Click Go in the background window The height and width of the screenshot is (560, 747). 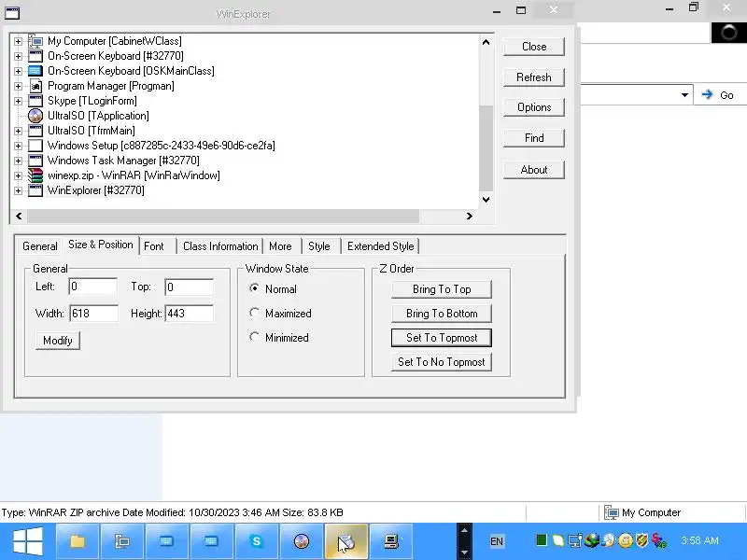[x=718, y=95]
